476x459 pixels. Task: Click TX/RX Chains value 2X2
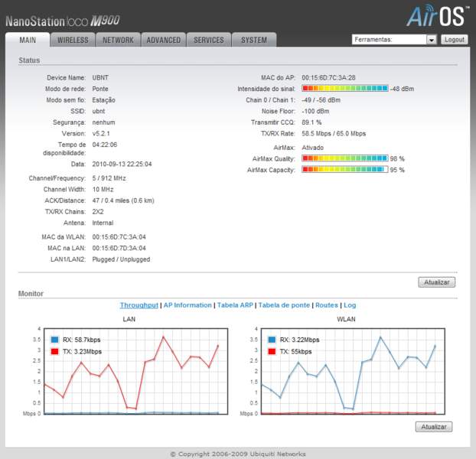(98, 212)
